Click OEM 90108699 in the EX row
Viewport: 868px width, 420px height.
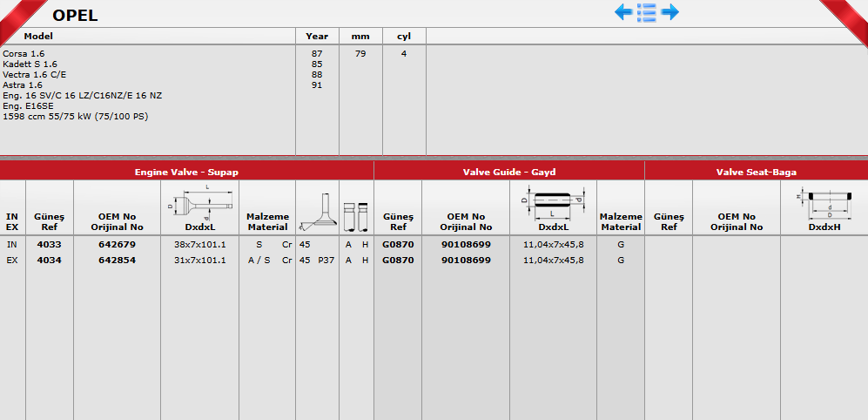(x=465, y=260)
